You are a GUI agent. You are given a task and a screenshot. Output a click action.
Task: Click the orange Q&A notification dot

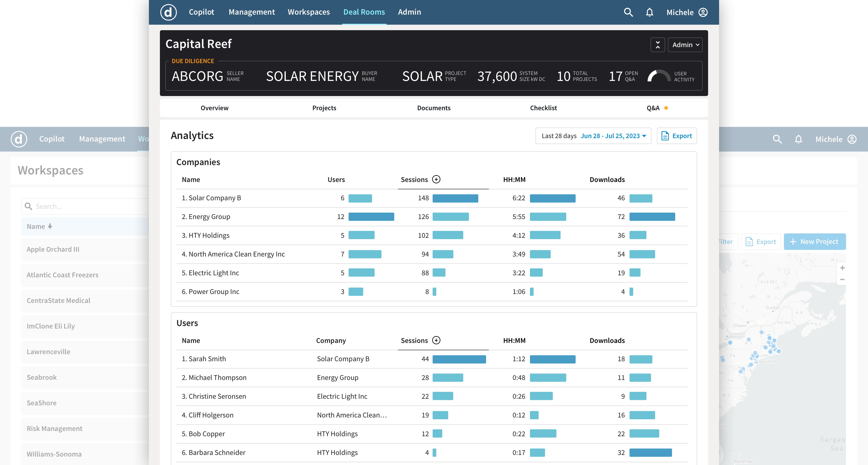[666, 108]
